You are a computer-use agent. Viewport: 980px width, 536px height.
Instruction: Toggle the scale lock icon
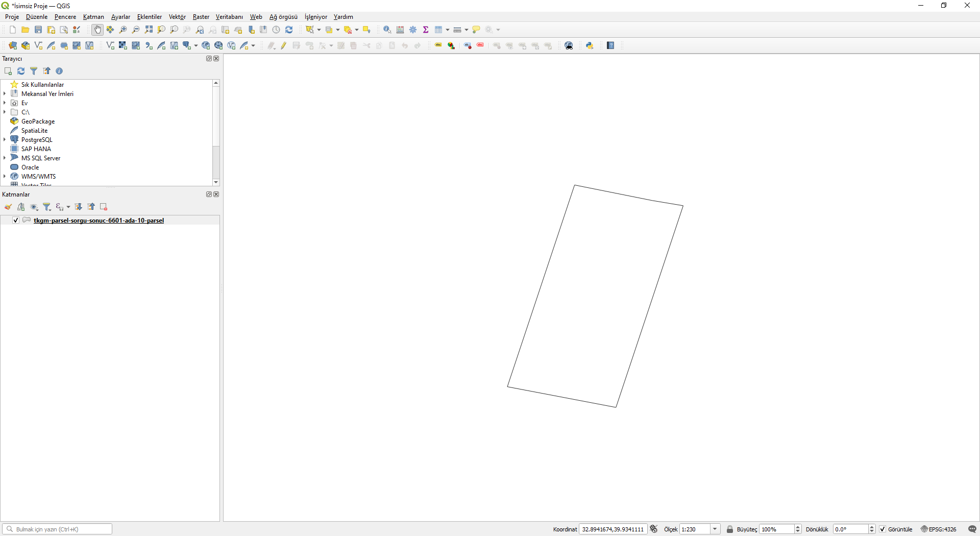(730, 529)
